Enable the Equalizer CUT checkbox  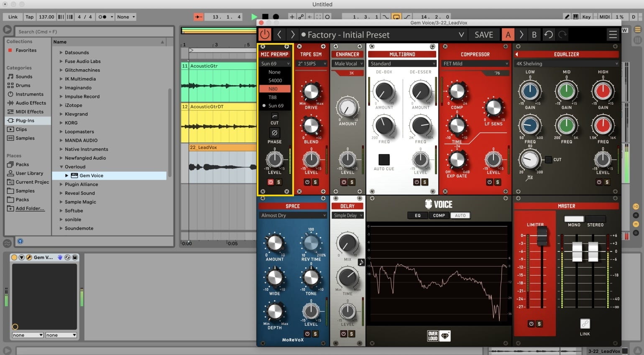(x=548, y=160)
